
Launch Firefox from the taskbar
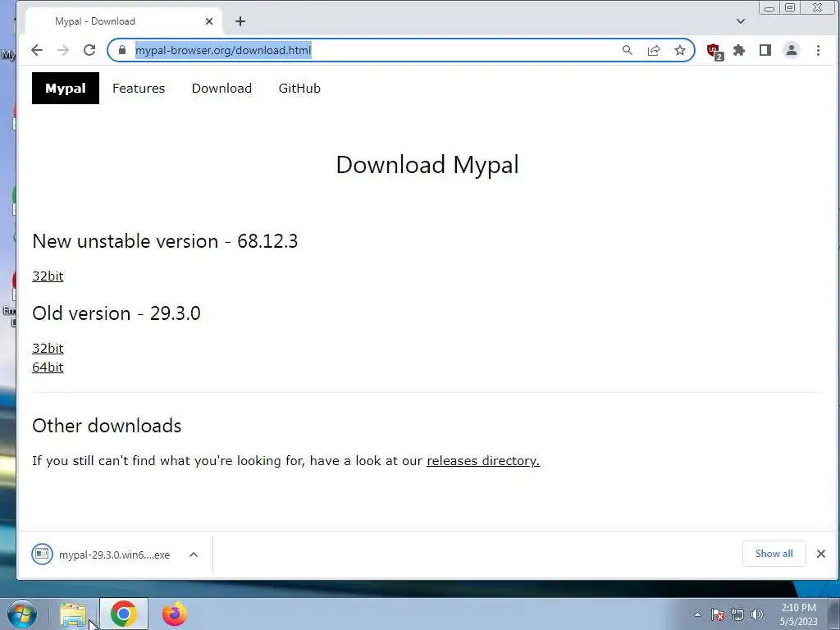pos(175,614)
